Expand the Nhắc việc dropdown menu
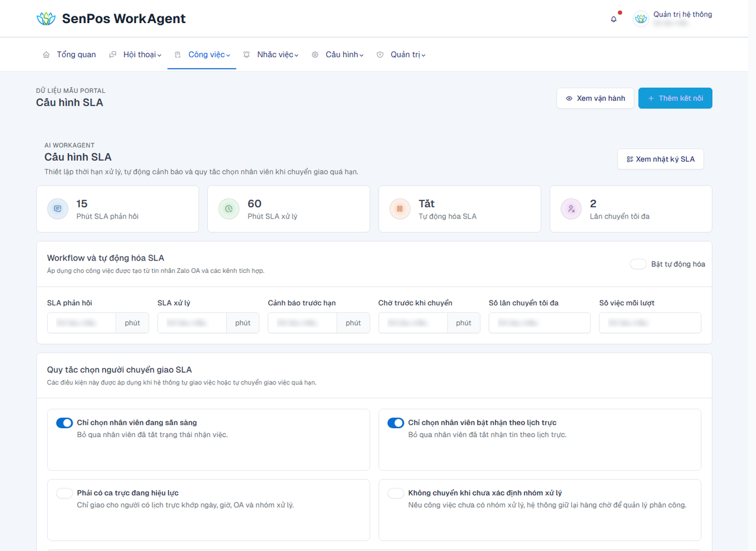 271,55
